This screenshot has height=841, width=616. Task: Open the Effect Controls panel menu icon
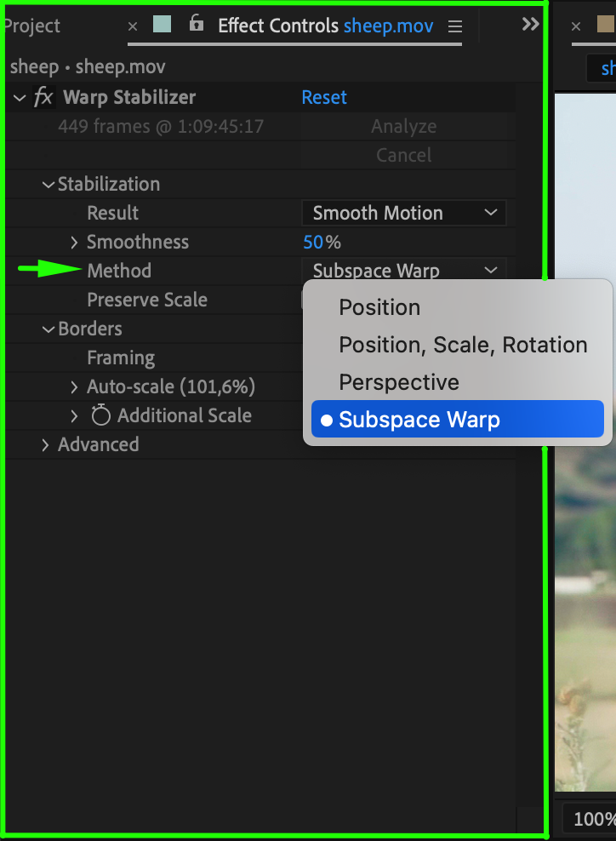(455, 26)
